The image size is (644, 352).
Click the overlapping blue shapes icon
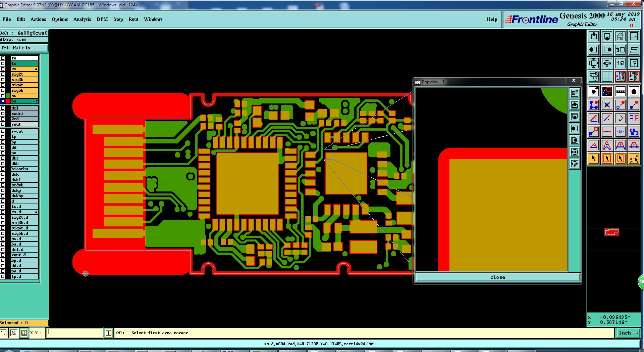tap(634, 132)
